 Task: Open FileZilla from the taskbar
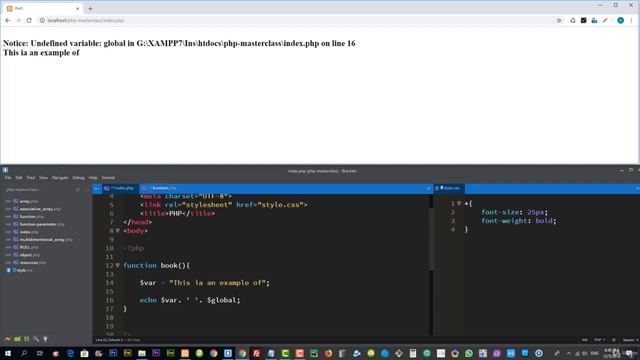click(x=256, y=353)
